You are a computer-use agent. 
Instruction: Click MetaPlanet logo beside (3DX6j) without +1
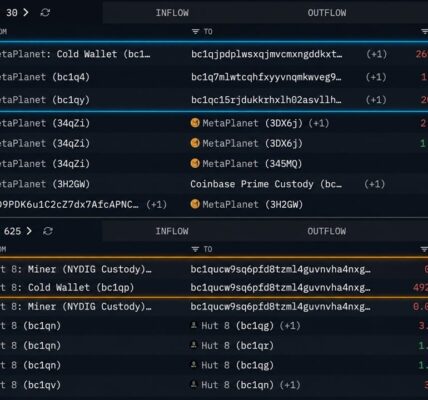coord(195,143)
